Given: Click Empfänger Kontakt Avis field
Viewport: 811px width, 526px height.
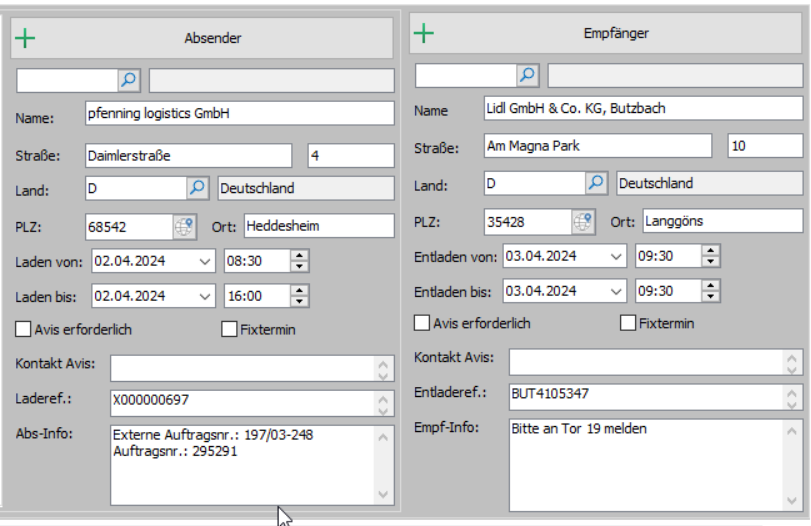Looking at the screenshot, I should (x=656, y=362).
